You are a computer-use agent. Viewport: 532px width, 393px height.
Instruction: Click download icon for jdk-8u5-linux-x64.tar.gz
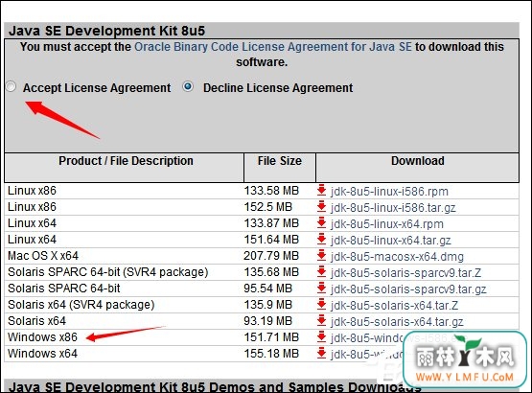tap(322, 240)
